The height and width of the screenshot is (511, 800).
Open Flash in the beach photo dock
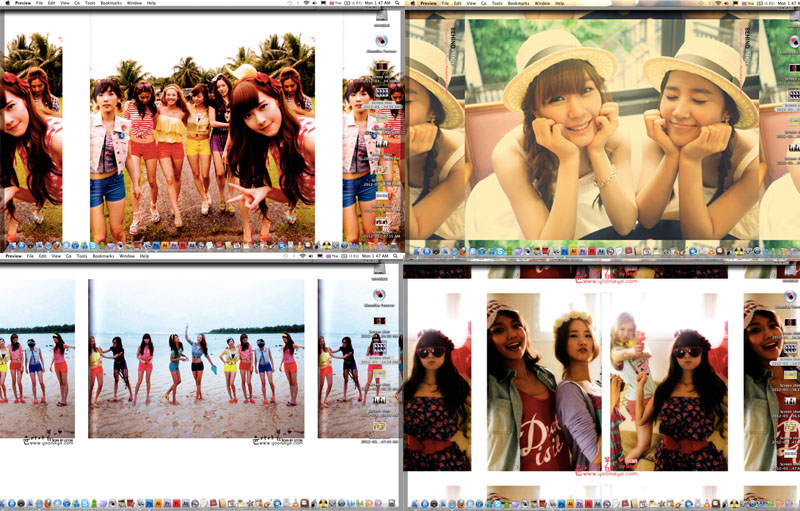[177, 503]
